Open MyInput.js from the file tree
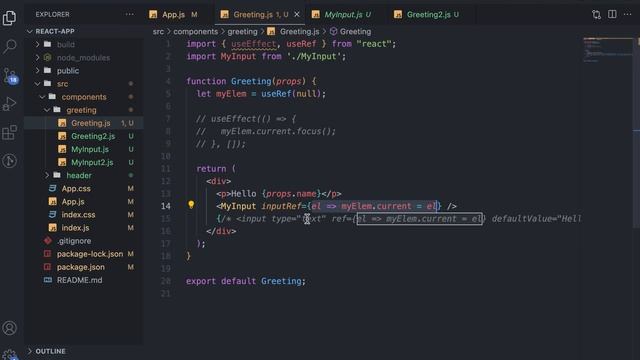This screenshot has height=360, width=640. coord(84,149)
